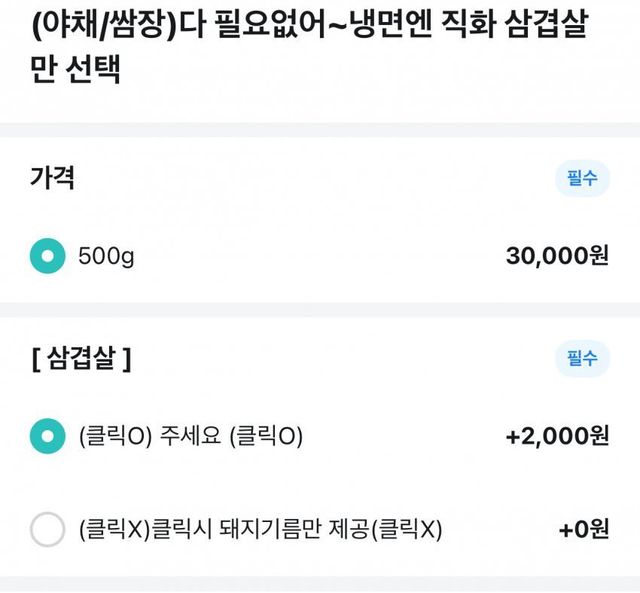Tap the +0원 price amount
640x593 pixels.
(584, 529)
